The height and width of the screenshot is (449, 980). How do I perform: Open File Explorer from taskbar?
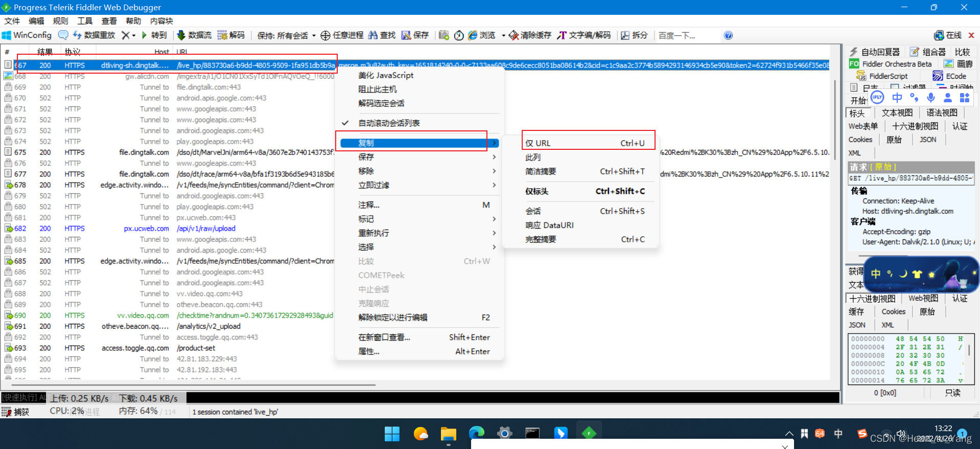448,434
